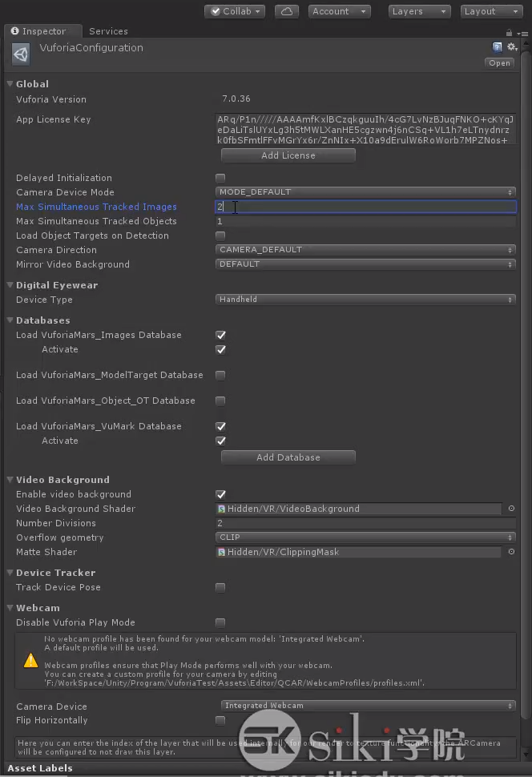Viewport: 532px width, 777px height.
Task: Click the Unity asset icon beside VuforiaConfiguration
Action: pyautogui.click(x=21, y=54)
